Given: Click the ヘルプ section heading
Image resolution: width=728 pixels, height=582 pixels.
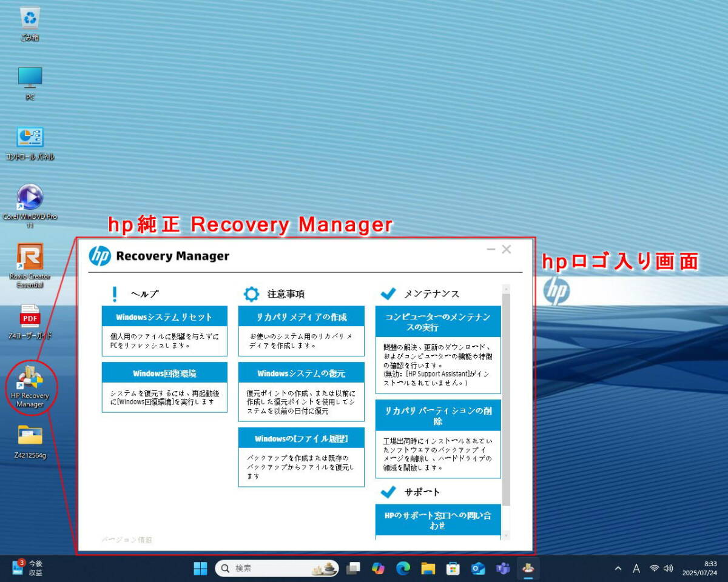Looking at the screenshot, I should click(145, 294).
